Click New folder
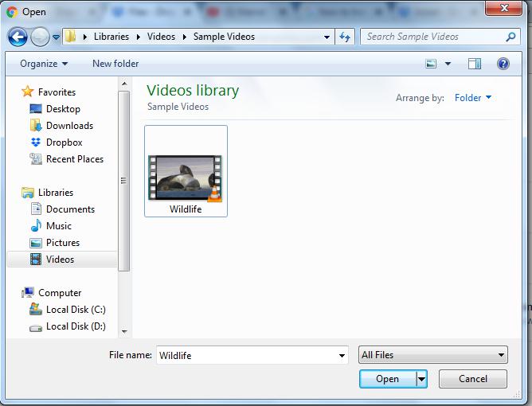The width and height of the screenshot is (532, 406). [115, 64]
